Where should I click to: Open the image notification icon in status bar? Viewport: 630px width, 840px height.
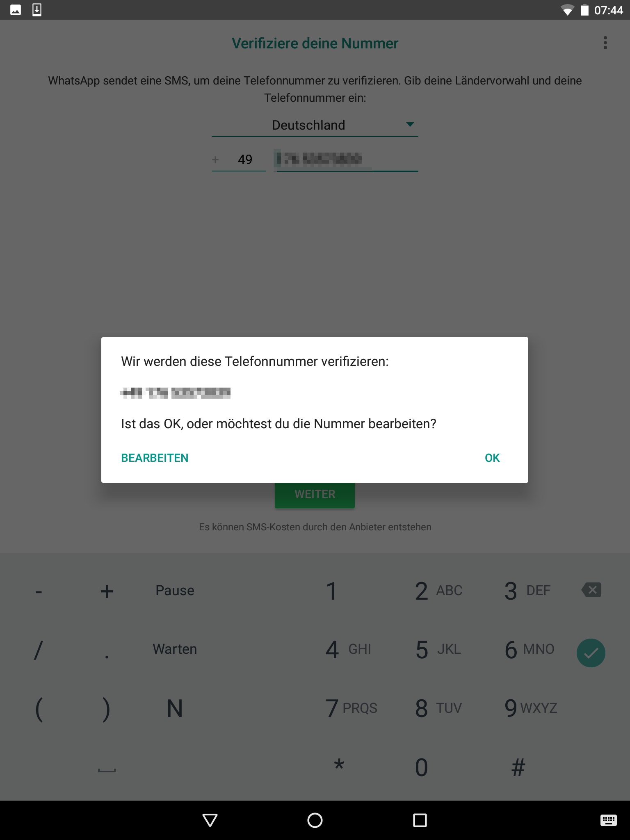[16, 10]
